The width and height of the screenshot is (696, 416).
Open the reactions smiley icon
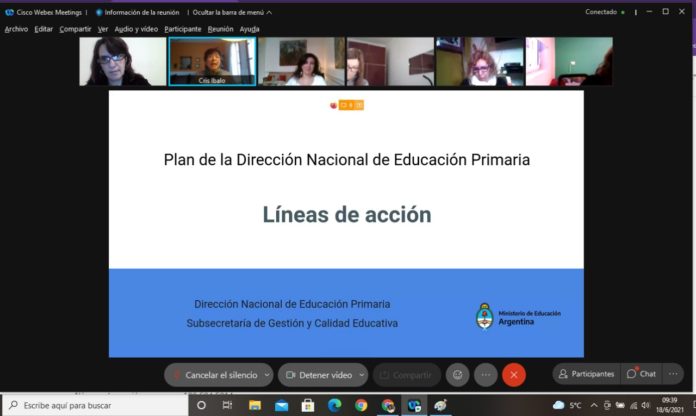458,375
